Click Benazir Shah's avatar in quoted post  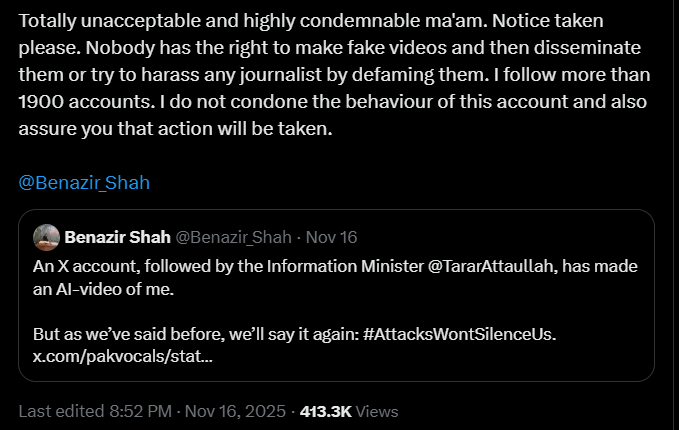[x=46, y=237]
